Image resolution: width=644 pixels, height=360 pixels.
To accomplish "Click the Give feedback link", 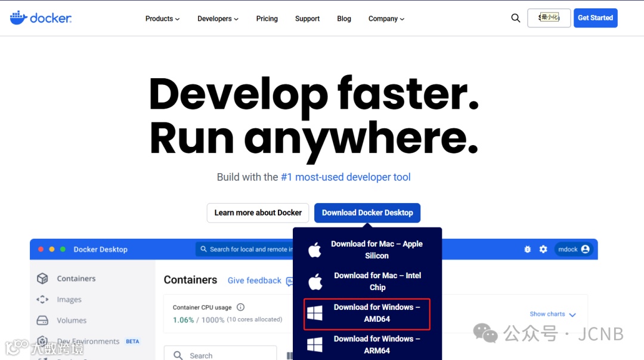I will (255, 280).
